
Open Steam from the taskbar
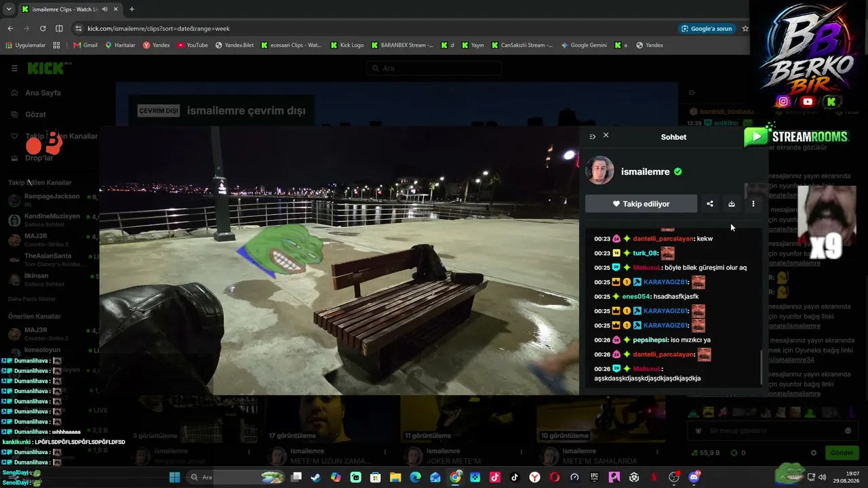click(x=316, y=477)
